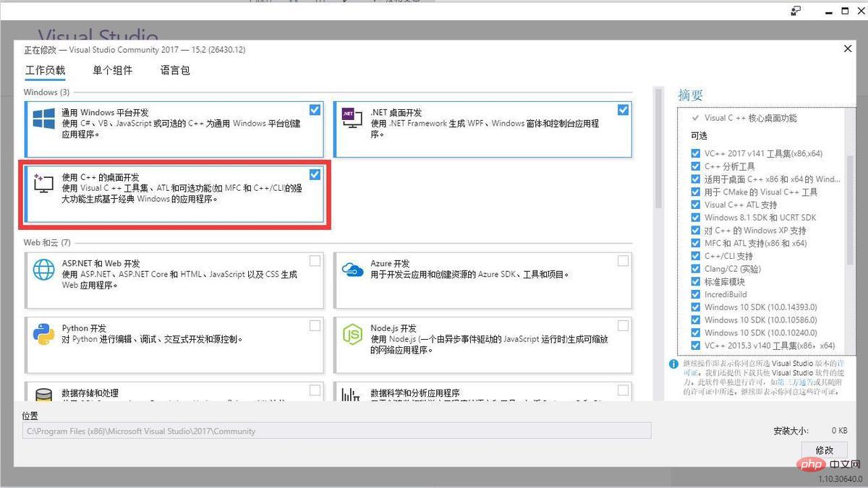Click the install location path field

pos(337,431)
